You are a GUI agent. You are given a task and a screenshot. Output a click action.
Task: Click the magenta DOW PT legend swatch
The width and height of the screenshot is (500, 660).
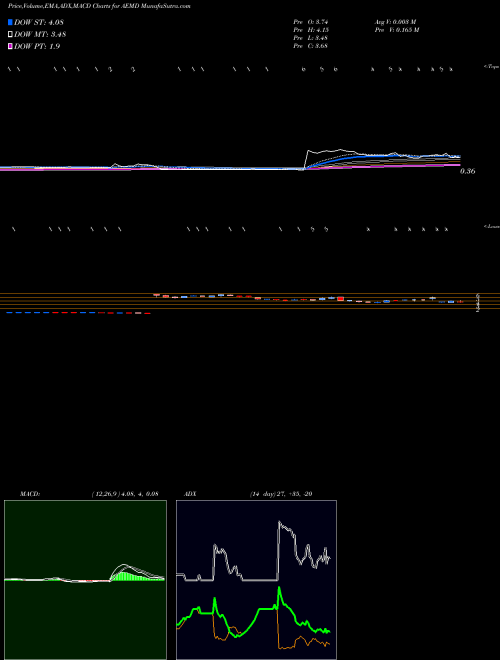tap(10, 46)
